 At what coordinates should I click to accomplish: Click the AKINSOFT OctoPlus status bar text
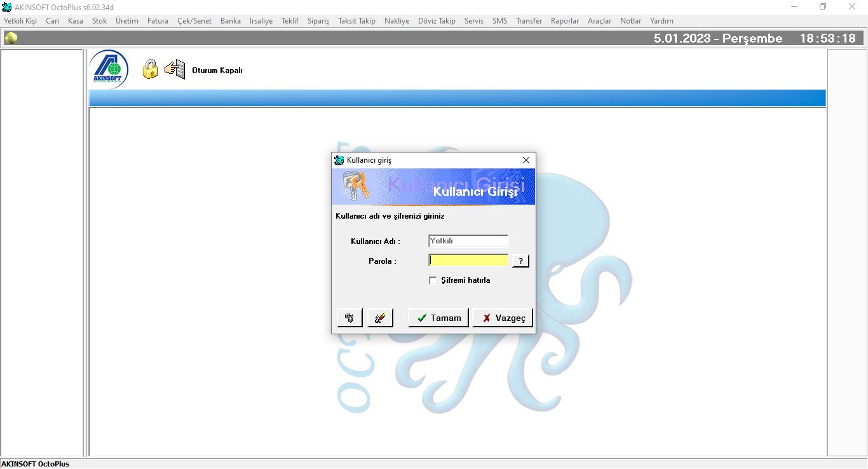36,464
